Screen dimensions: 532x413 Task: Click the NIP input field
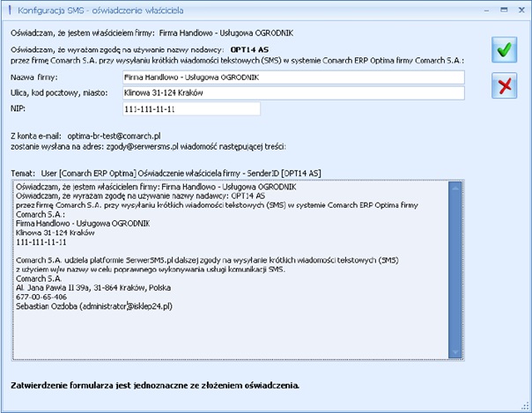(191, 109)
